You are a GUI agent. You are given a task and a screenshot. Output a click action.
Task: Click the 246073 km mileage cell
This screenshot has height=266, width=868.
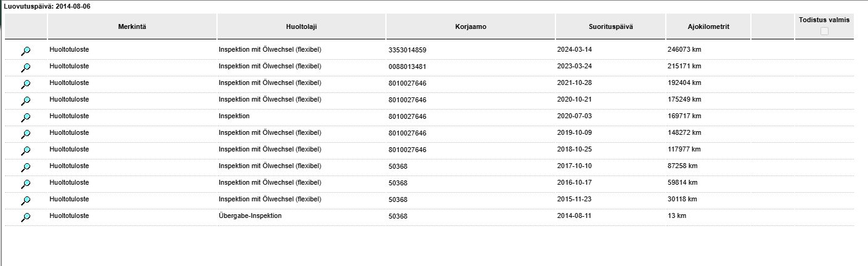click(x=684, y=49)
